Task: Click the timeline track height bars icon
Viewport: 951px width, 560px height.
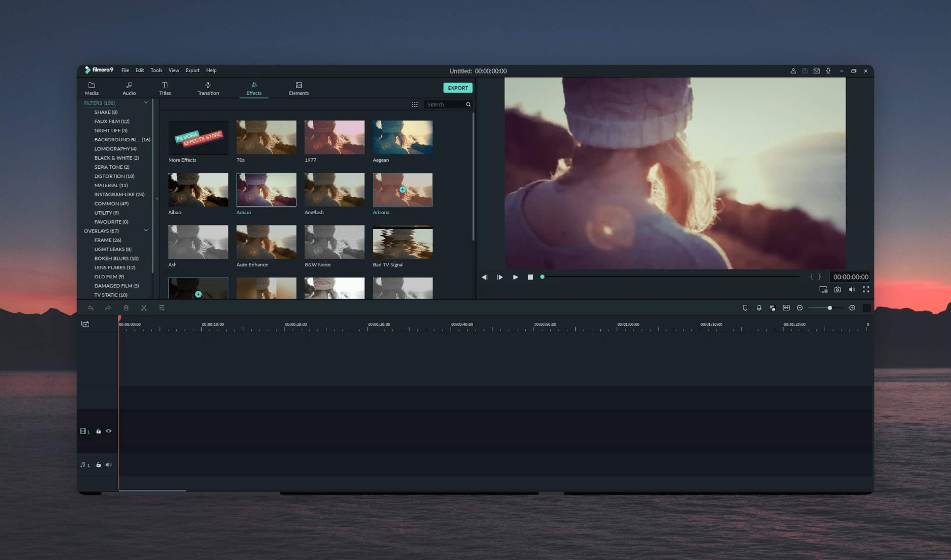Action: (x=866, y=308)
